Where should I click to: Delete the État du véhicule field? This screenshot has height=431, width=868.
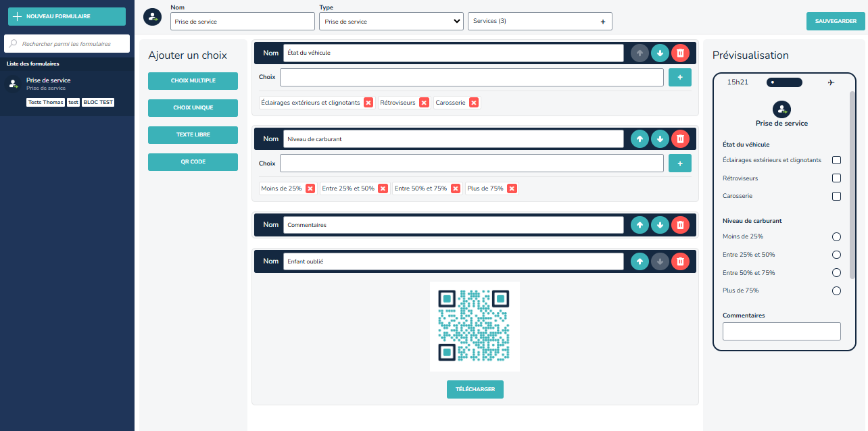point(680,53)
